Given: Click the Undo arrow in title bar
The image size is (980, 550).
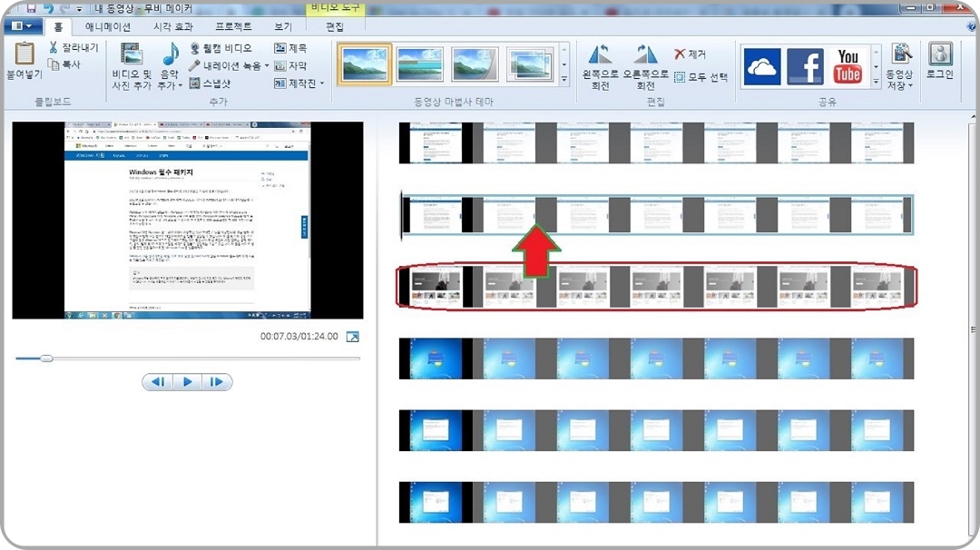Looking at the screenshot, I should (48, 8).
